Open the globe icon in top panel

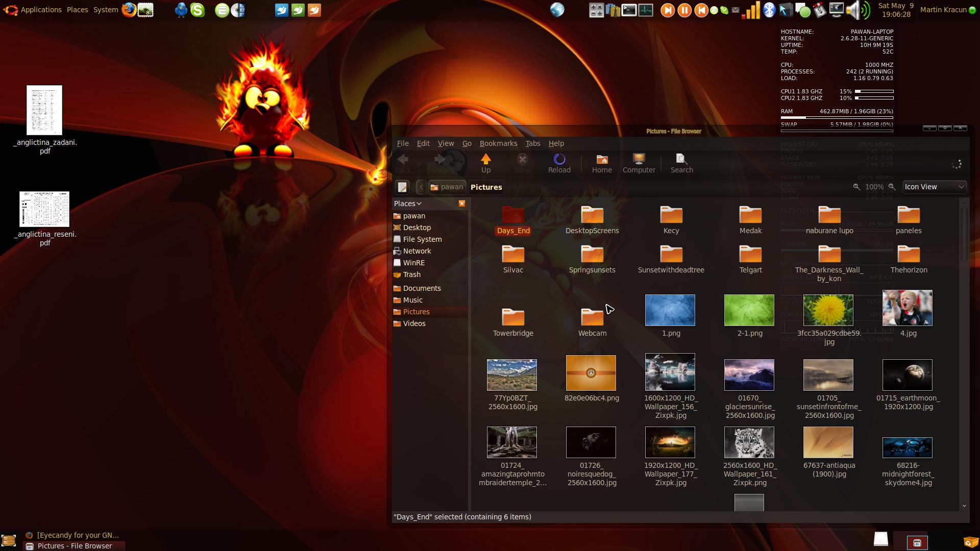pyautogui.click(x=557, y=10)
